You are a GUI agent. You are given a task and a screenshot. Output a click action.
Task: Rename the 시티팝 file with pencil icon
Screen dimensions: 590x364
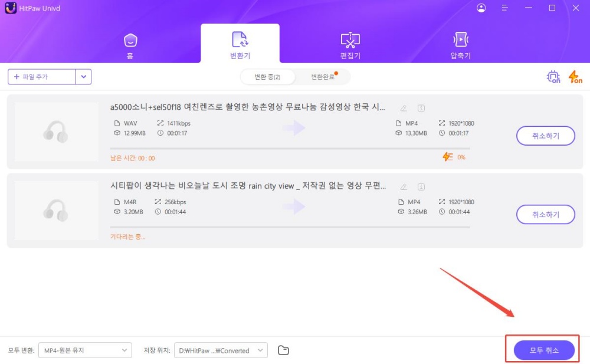404,187
